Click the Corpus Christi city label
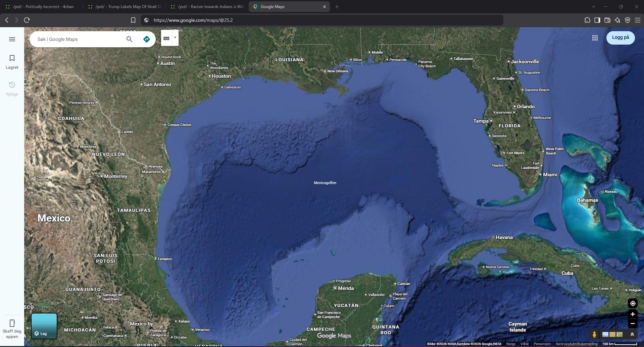 [x=179, y=125]
